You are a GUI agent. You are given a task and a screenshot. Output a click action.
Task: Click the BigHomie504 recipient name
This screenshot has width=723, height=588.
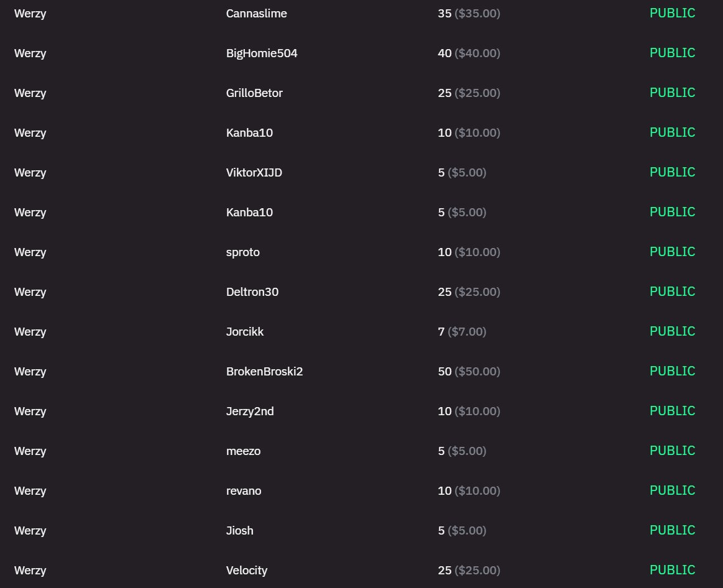(x=262, y=53)
